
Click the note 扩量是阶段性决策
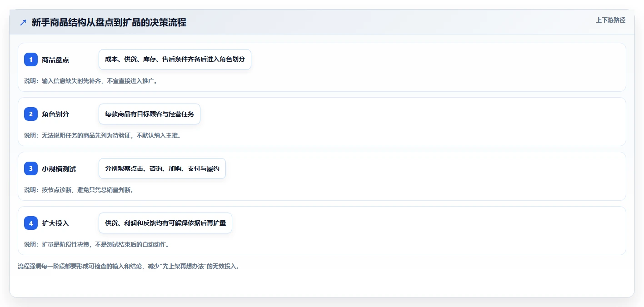(x=96, y=244)
